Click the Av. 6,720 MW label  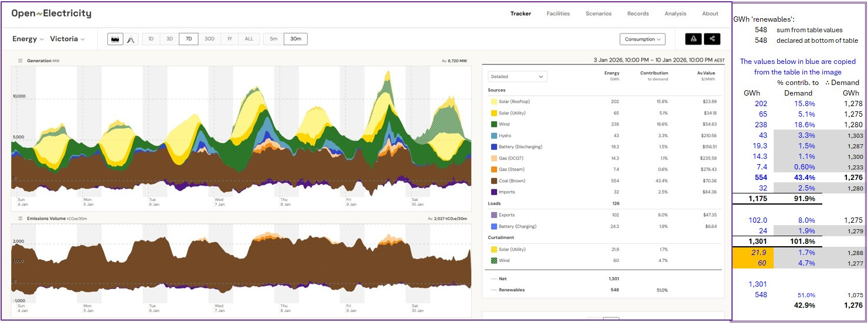coord(454,61)
